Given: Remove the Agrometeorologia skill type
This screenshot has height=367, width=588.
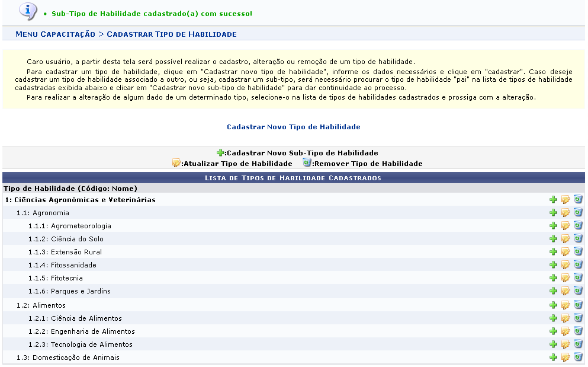Looking at the screenshot, I should [x=578, y=226].
